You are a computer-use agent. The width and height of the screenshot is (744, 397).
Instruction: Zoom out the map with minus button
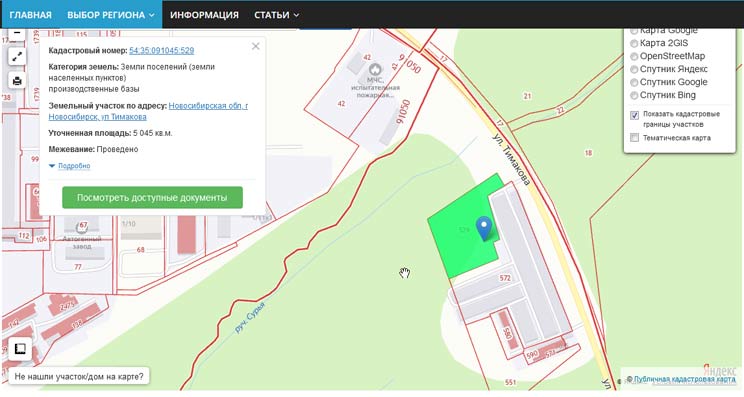point(17,33)
